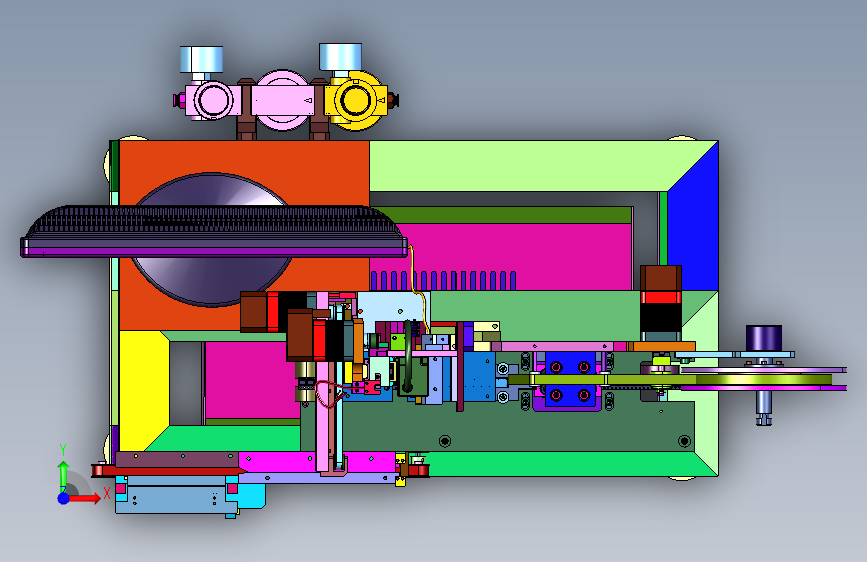Click the blue Z axis ball on the triad
Screen dimensions: 867x562
63,498
